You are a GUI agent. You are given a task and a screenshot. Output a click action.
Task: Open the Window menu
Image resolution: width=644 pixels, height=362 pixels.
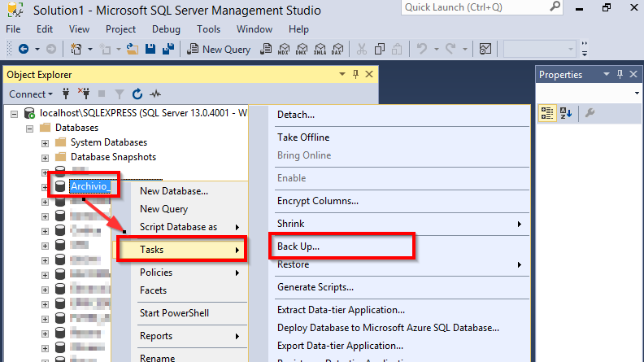[255, 29]
